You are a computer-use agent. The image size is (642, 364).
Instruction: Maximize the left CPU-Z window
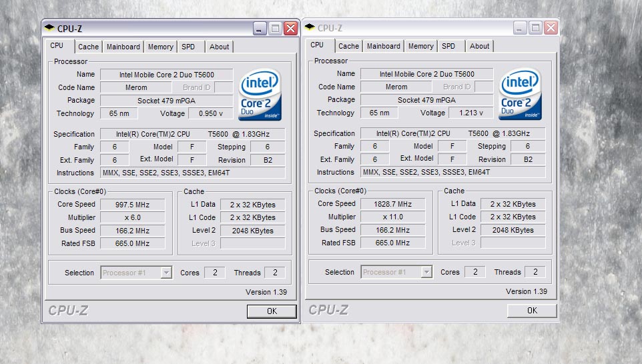pyautogui.click(x=275, y=29)
